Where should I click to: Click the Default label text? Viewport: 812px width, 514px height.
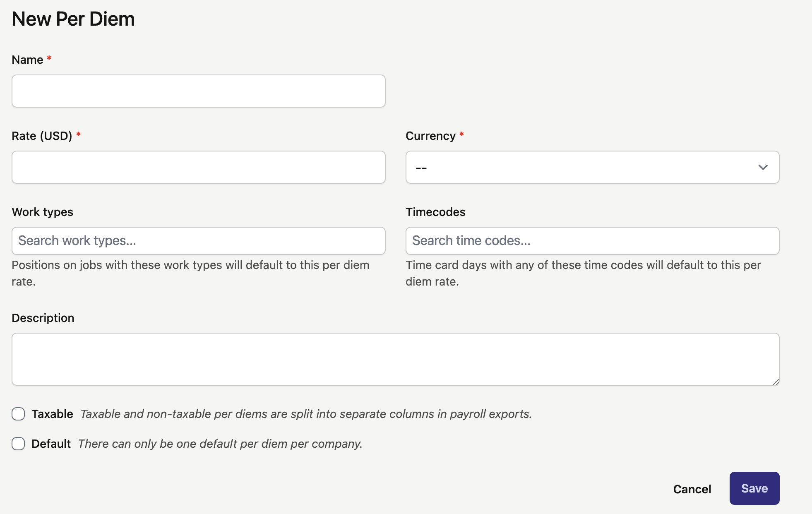(x=51, y=444)
